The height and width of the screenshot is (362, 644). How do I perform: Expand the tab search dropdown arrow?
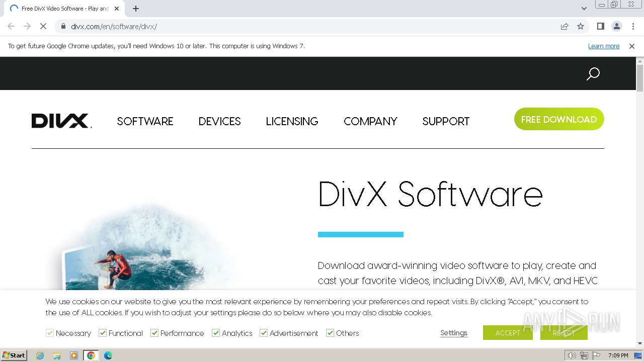point(584,9)
